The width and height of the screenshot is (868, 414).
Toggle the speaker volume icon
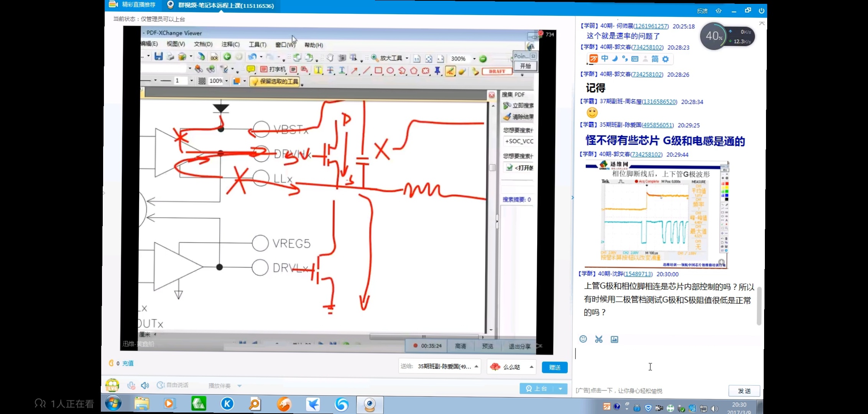point(145,385)
